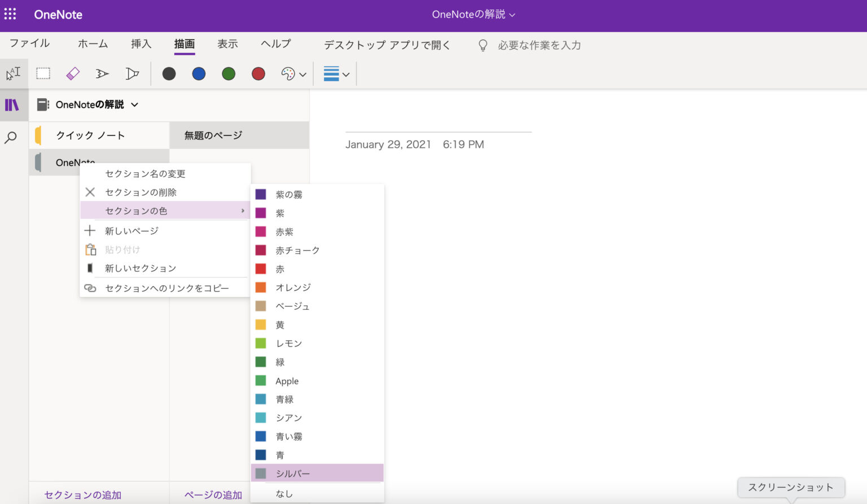Set section color to 青い霧
The image size is (867, 504).
pos(317,437)
